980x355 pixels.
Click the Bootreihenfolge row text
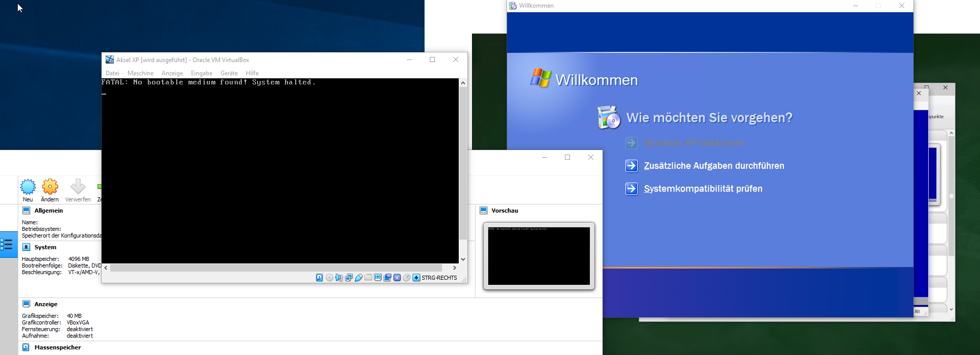coord(61,265)
